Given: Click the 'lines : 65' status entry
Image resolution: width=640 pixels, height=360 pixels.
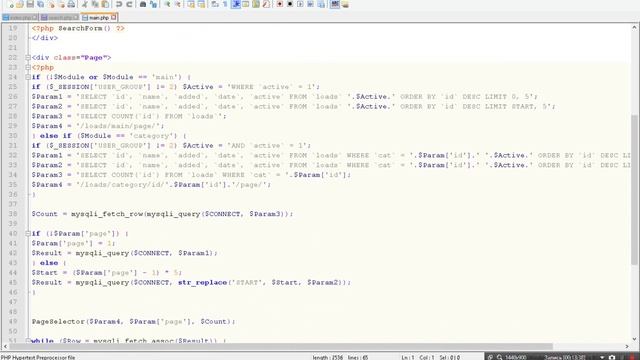Looking at the screenshot, I should click(358, 357).
